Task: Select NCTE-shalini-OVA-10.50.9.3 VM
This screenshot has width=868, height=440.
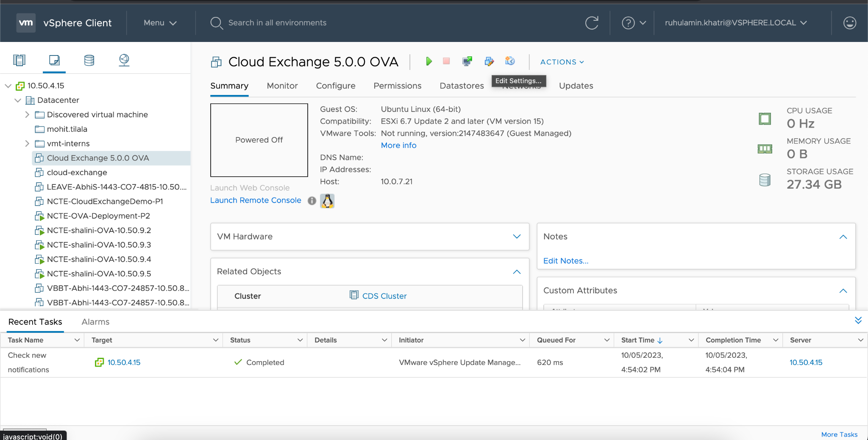Action: pos(99,245)
